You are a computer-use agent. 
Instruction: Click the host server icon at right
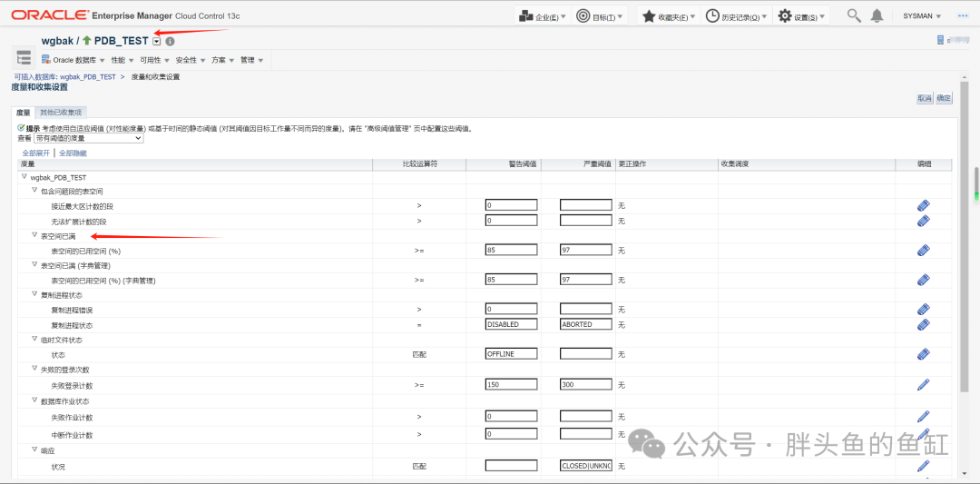pyautogui.click(x=941, y=40)
